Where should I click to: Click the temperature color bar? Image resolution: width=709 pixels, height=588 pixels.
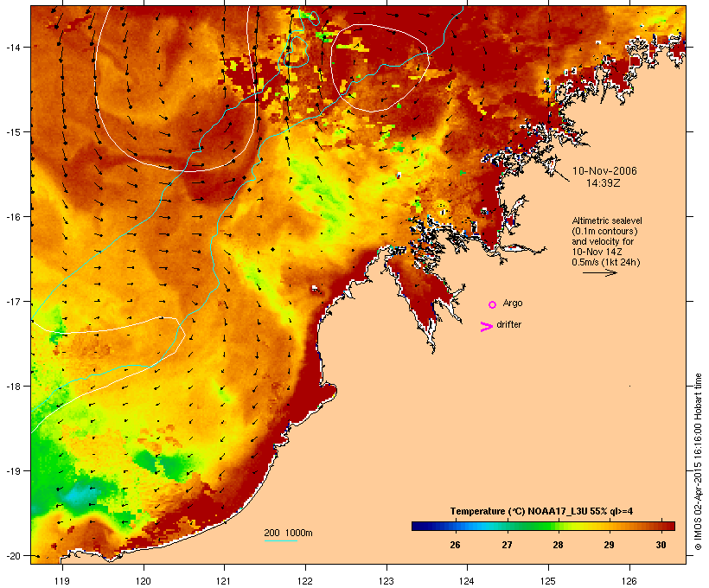tap(543, 526)
